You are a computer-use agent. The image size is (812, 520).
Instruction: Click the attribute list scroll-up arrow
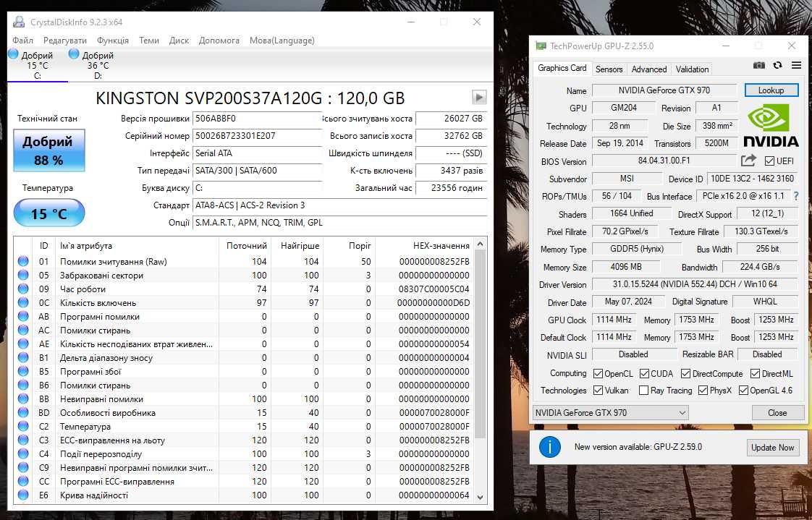[x=480, y=244]
